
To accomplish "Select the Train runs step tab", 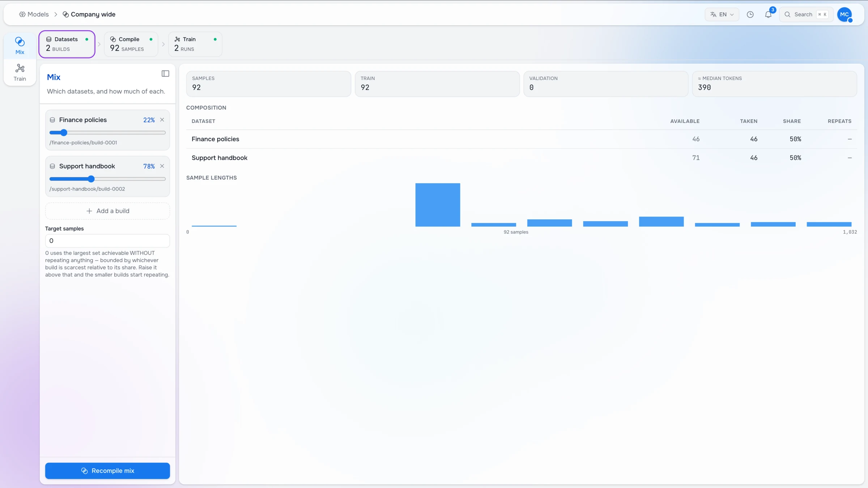I will pyautogui.click(x=195, y=44).
